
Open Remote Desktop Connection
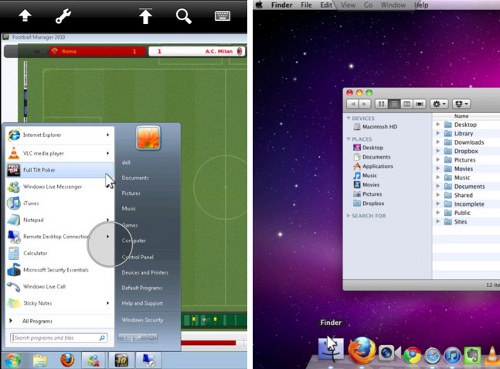(60, 237)
